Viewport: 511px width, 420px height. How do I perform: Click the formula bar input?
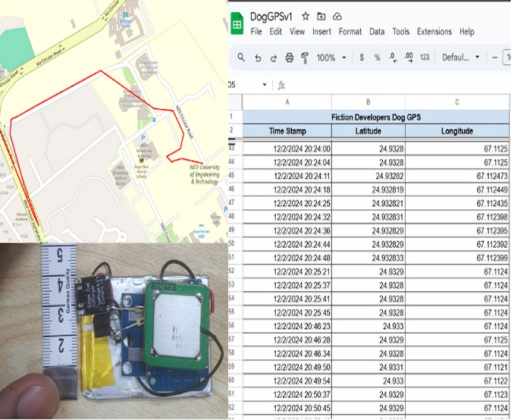click(x=397, y=85)
